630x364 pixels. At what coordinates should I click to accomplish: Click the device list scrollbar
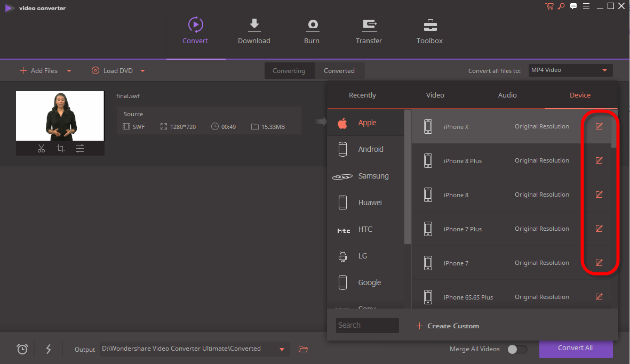coord(613,129)
